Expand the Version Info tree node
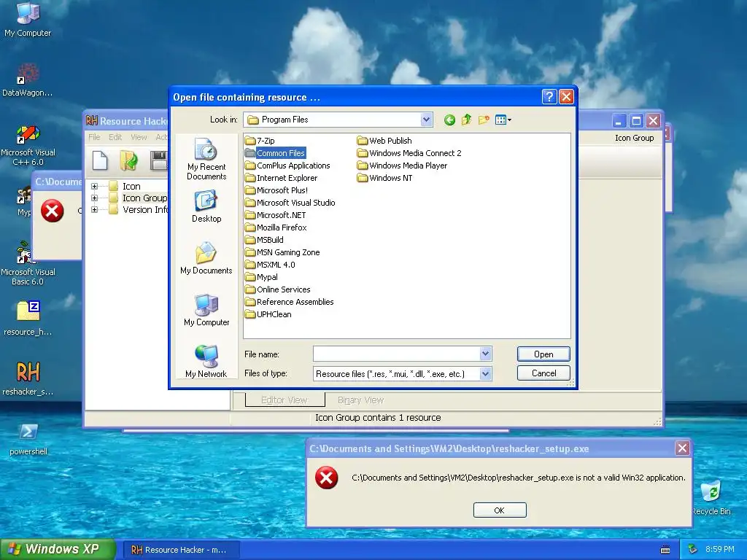 pos(94,209)
